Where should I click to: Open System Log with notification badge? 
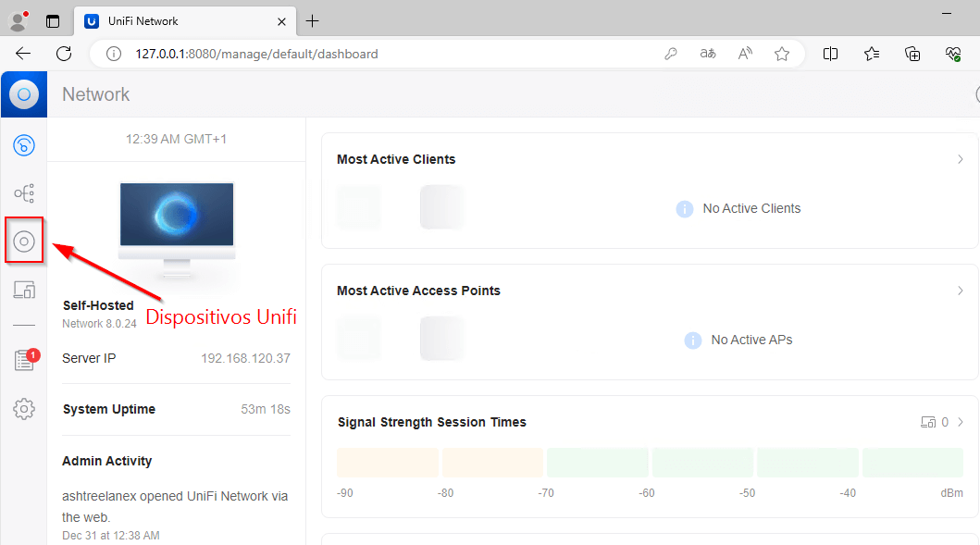click(24, 360)
